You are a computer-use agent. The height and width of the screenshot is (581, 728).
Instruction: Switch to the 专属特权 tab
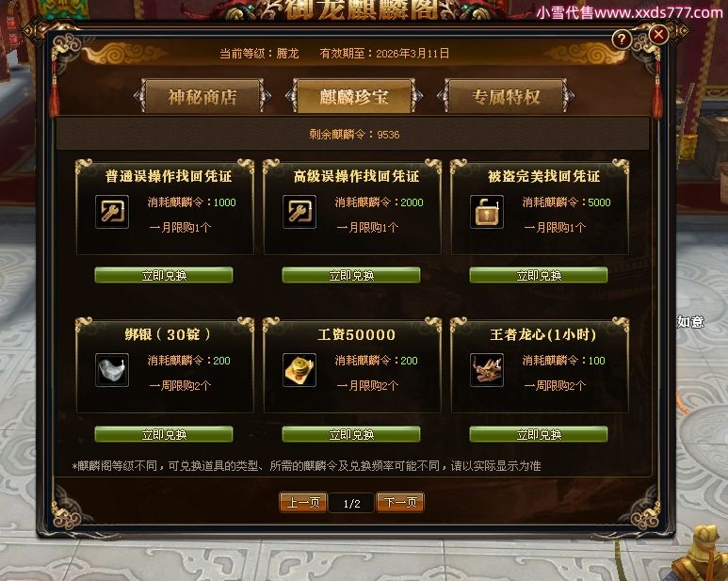[506, 96]
